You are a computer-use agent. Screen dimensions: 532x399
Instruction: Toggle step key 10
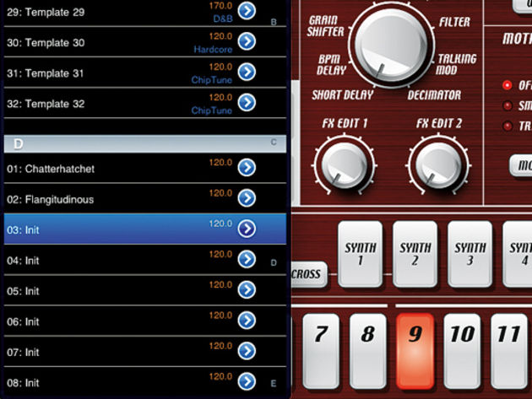pos(462,351)
